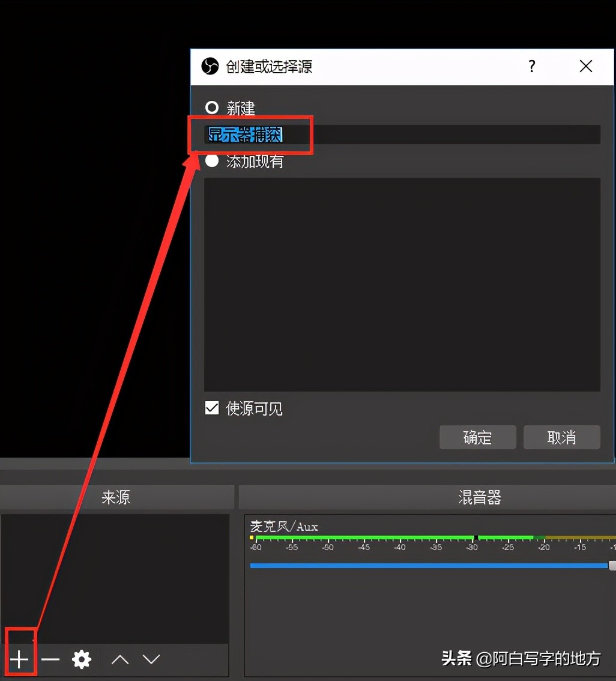This screenshot has width=616, height=681.
Task: Confirm with the 确定 button
Action: (x=477, y=437)
